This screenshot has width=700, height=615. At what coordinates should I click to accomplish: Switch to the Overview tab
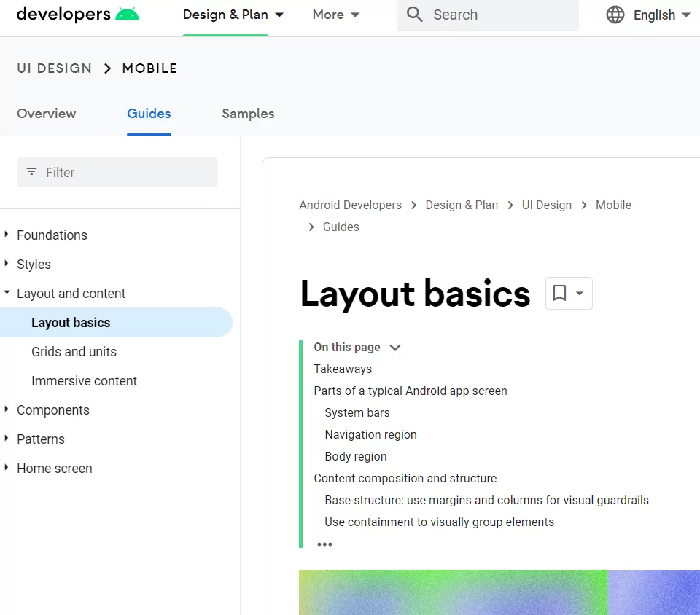pos(47,114)
